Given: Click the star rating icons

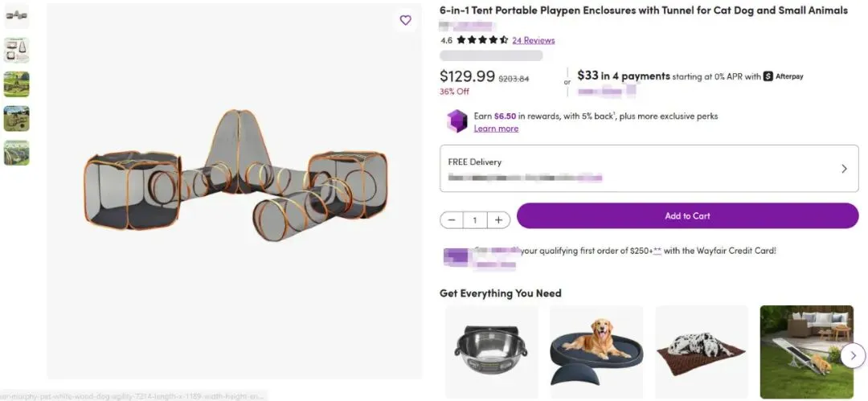Looking at the screenshot, I should click(x=482, y=40).
